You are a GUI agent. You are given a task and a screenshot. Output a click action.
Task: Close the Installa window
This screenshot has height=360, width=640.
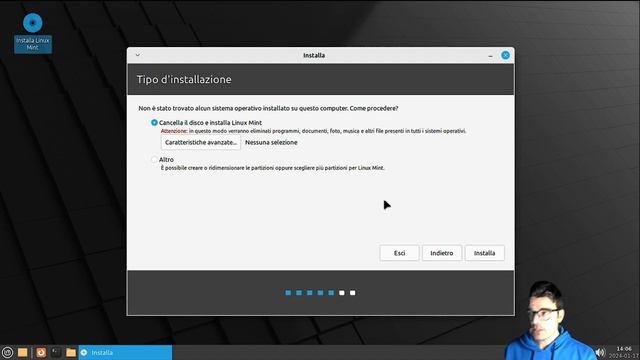click(x=505, y=55)
